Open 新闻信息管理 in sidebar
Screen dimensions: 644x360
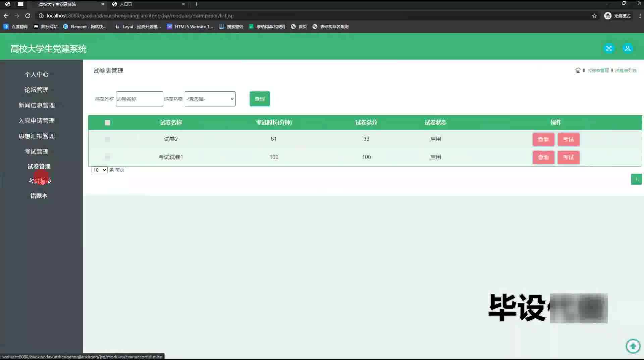point(37,105)
